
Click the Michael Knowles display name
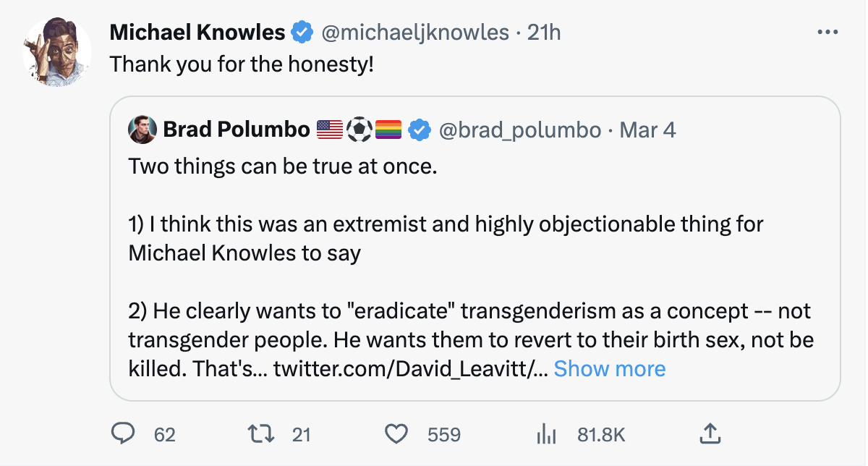pyautogui.click(x=197, y=33)
